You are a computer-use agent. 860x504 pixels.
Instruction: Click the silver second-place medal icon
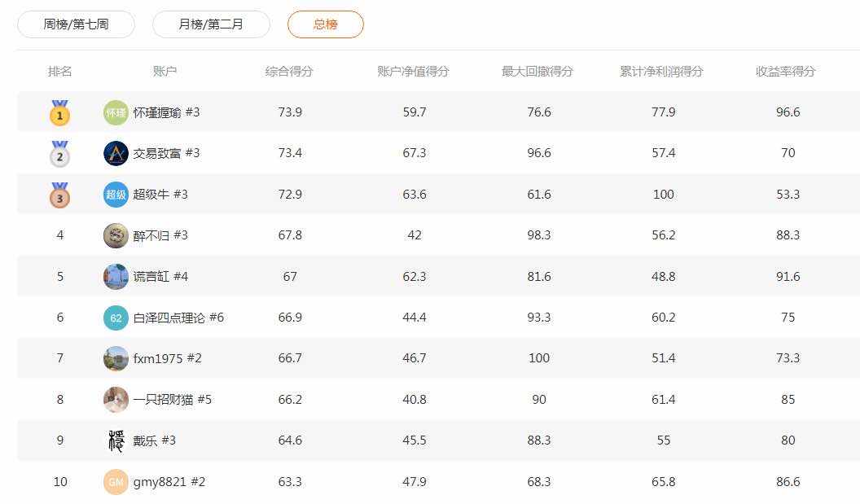(x=59, y=154)
